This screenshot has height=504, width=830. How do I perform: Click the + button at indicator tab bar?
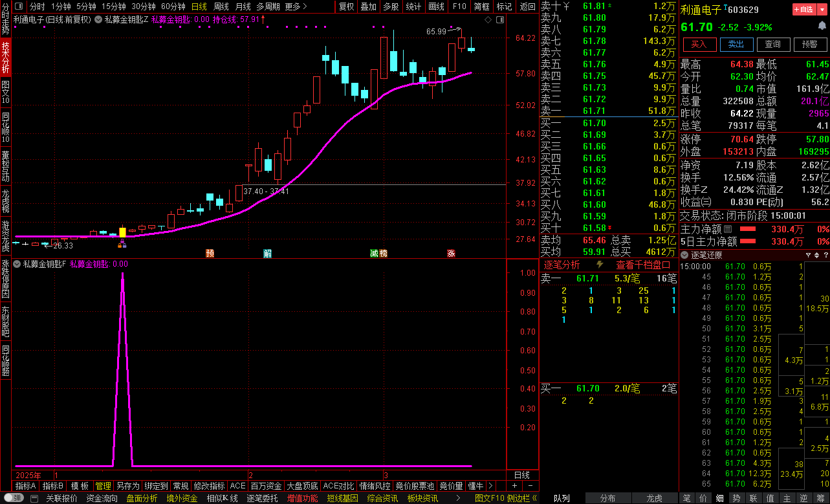point(514,486)
